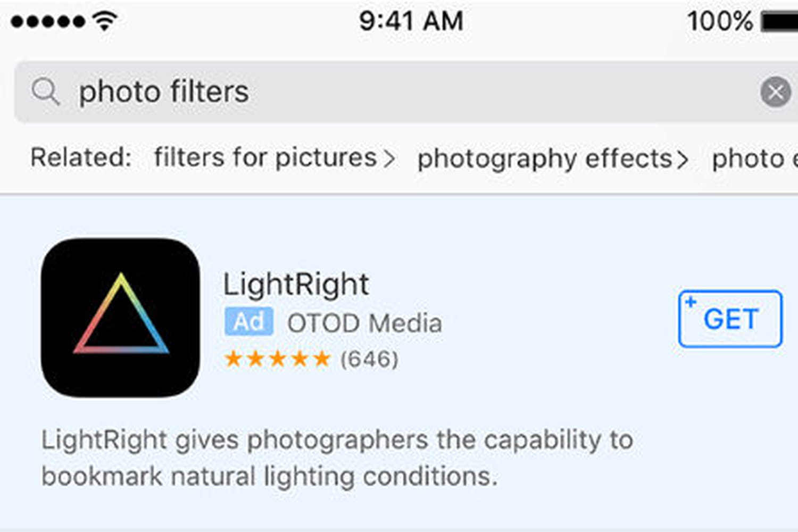The width and height of the screenshot is (798, 532).
Task: Click the magnifying glass search icon
Action: click(x=45, y=92)
